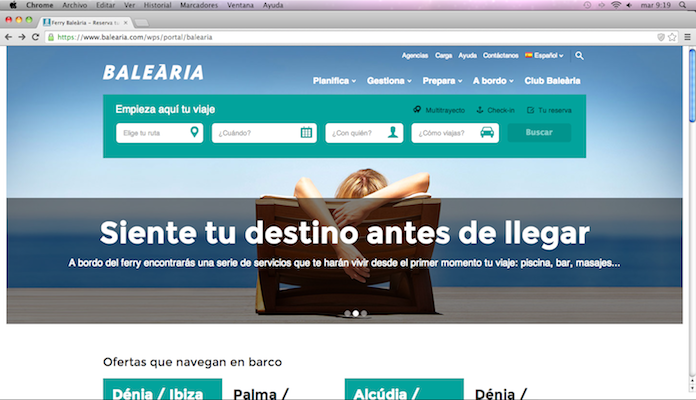Click the Spanish flag icon

coord(529,55)
